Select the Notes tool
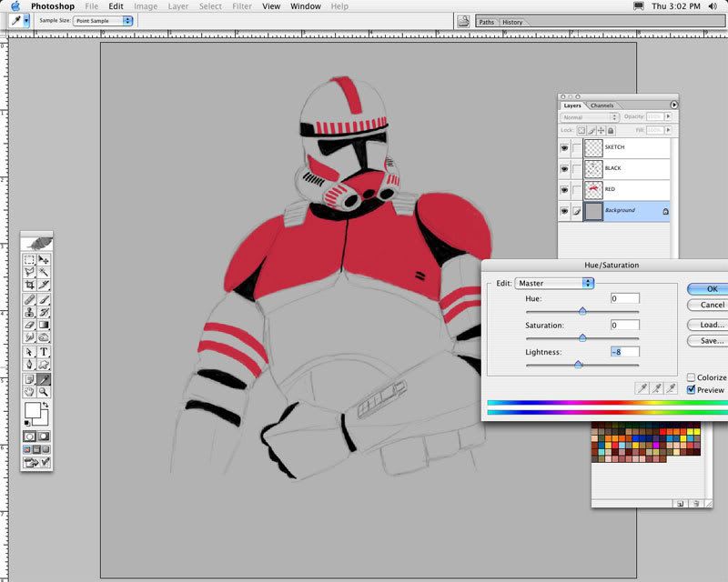The width and height of the screenshot is (728, 582). (29, 379)
